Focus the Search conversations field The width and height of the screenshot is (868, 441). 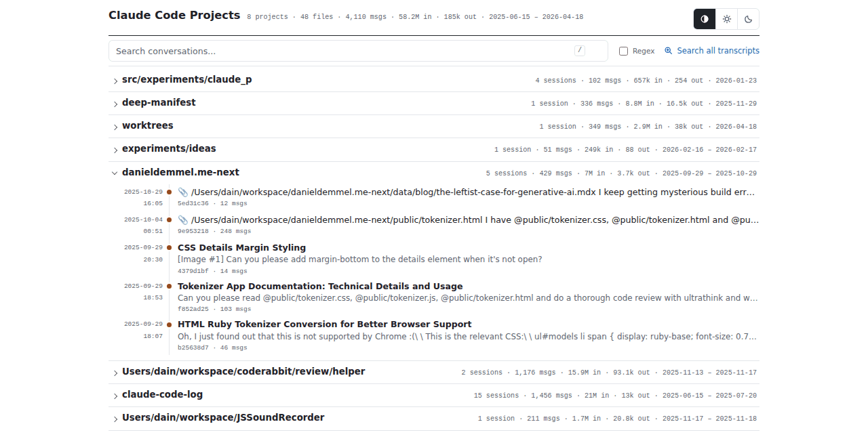tap(357, 51)
